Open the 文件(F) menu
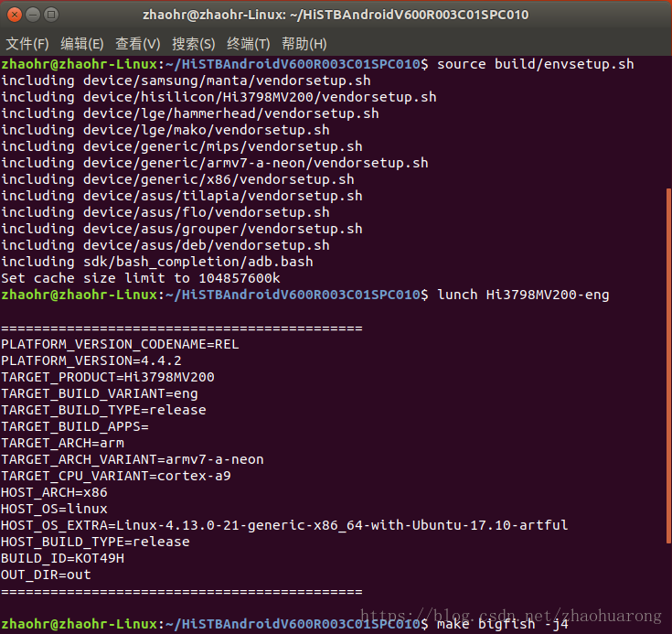This screenshot has height=634, width=672. pyautogui.click(x=27, y=44)
